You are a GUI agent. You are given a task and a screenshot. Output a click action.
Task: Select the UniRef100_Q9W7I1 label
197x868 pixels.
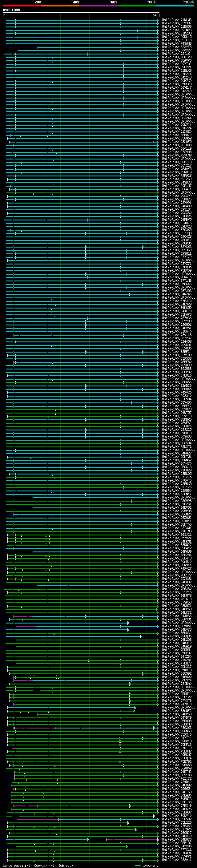[x=177, y=125]
